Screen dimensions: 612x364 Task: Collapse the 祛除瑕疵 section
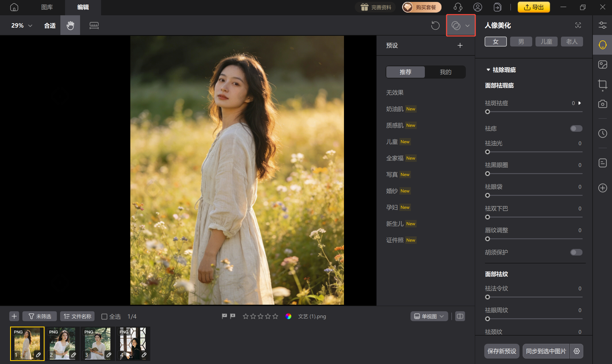tap(488, 70)
